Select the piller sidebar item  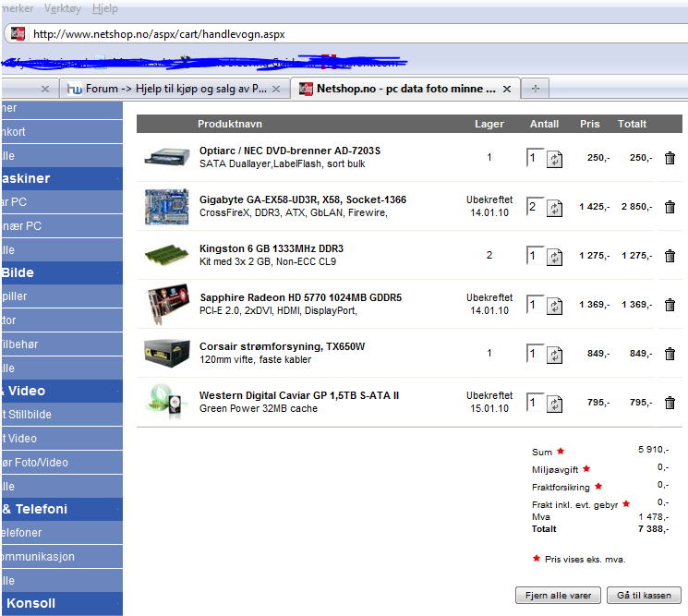click(62, 296)
